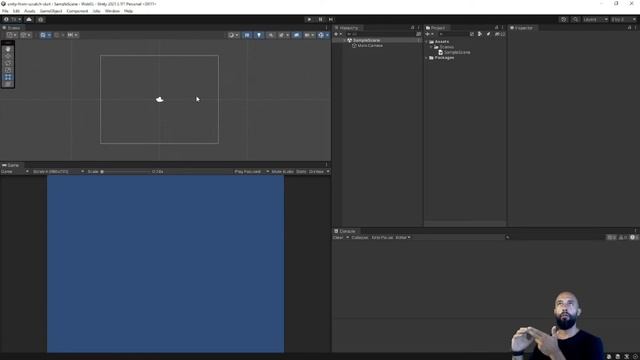Open the Layers dropdown
The height and width of the screenshot is (360, 640).
(595, 19)
